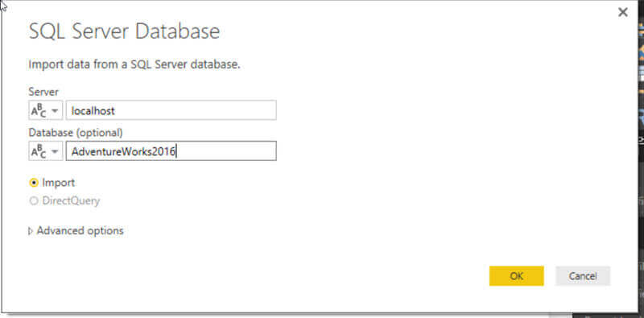Click the 'Import data from a SQL Server database.' text
Image resolution: width=644 pixels, height=318 pixels.
click(x=134, y=64)
